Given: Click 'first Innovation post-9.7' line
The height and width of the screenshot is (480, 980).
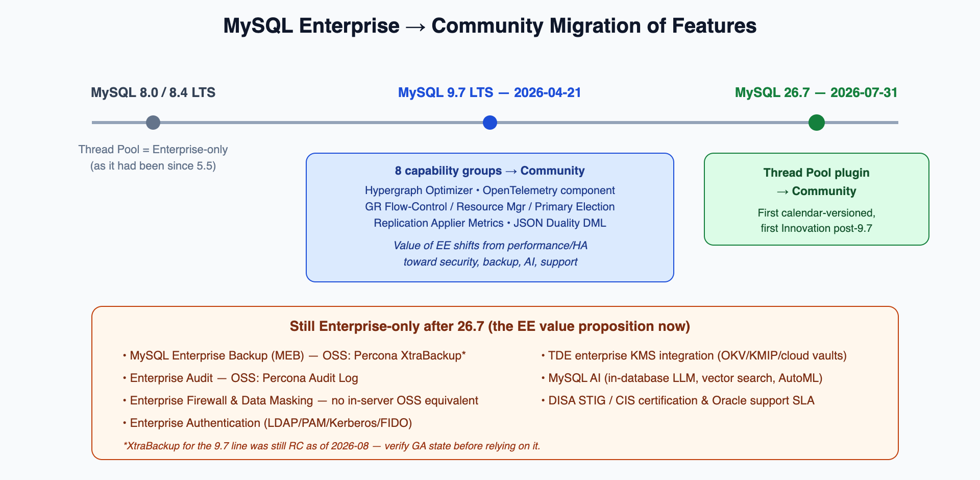Looking at the screenshot, I should [x=817, y=228].
